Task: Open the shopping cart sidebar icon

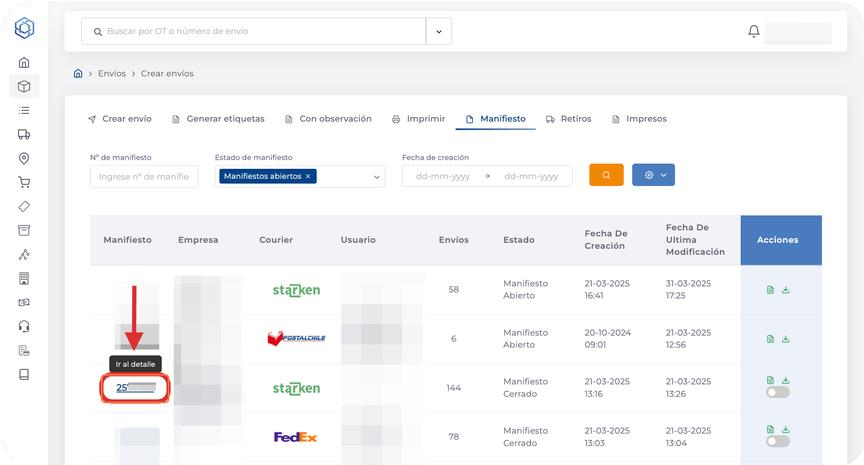Action: pos(24,182)
